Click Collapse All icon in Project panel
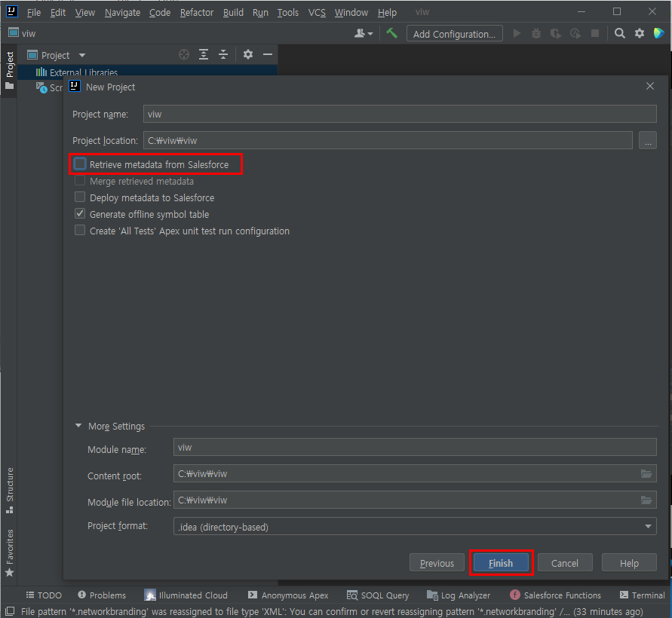 pyautogui.click(x=223, y=54)
